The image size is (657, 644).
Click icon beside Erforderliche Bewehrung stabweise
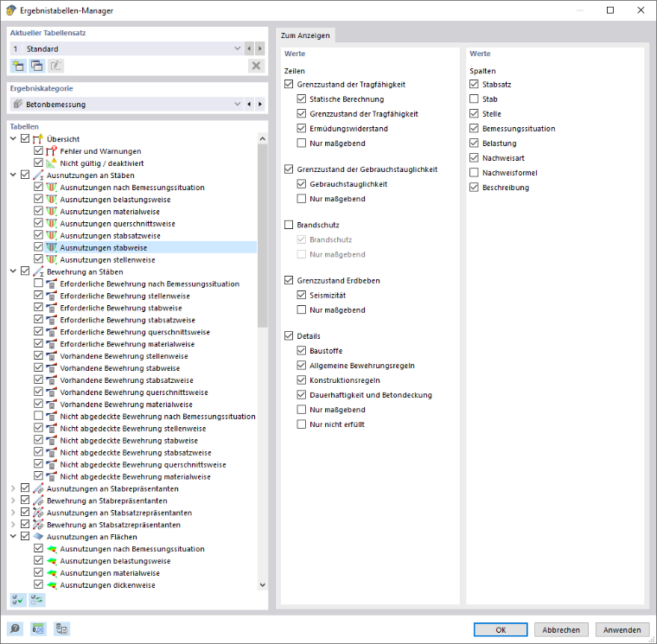(52, 308)
